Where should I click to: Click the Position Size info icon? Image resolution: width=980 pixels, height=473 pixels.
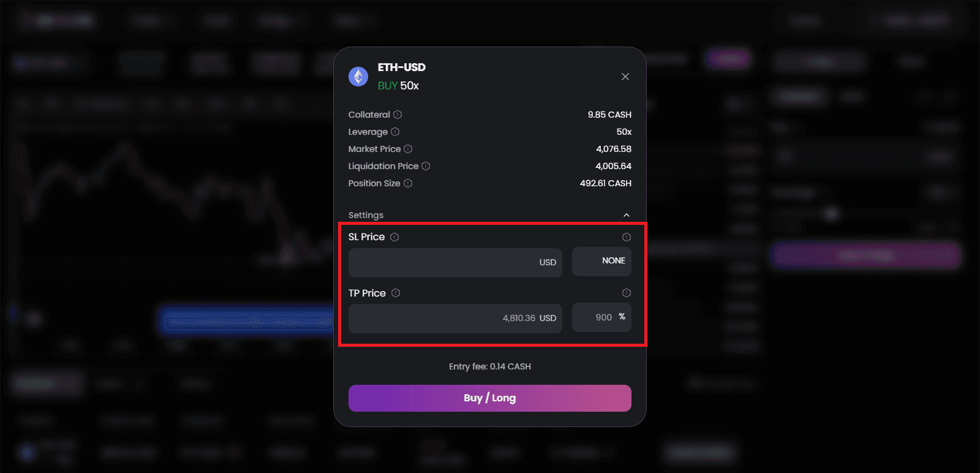pyautogui.click(x=408, y=183)
